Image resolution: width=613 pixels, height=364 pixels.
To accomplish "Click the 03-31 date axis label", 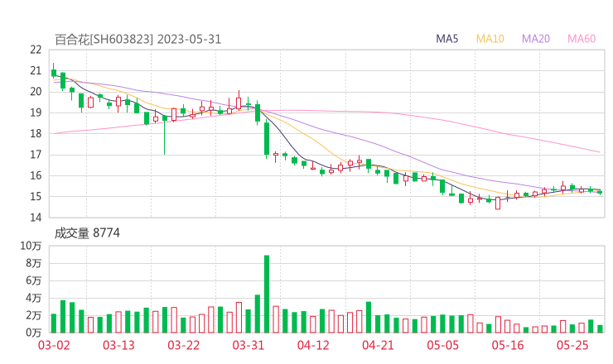I will click(x=249, y=345).
